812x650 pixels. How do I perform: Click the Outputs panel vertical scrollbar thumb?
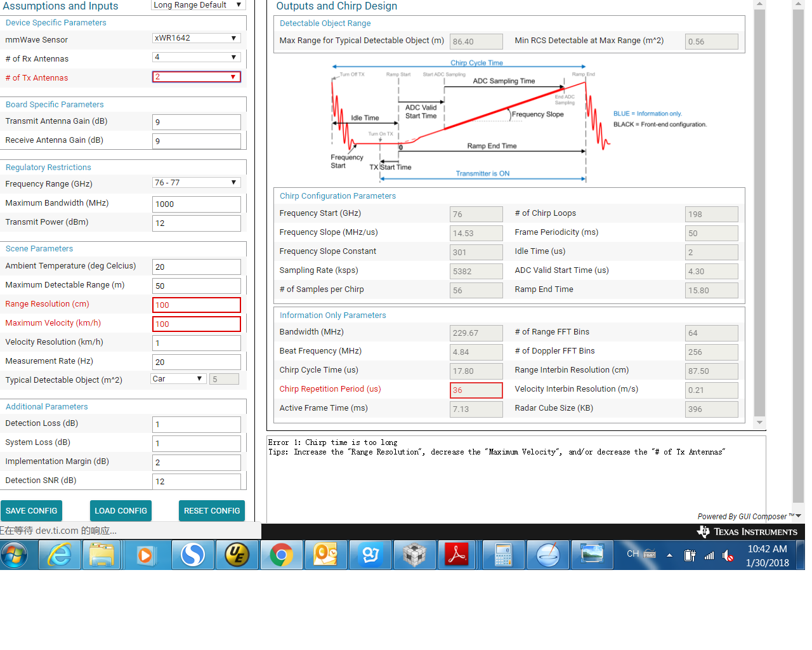coord(759,211)
